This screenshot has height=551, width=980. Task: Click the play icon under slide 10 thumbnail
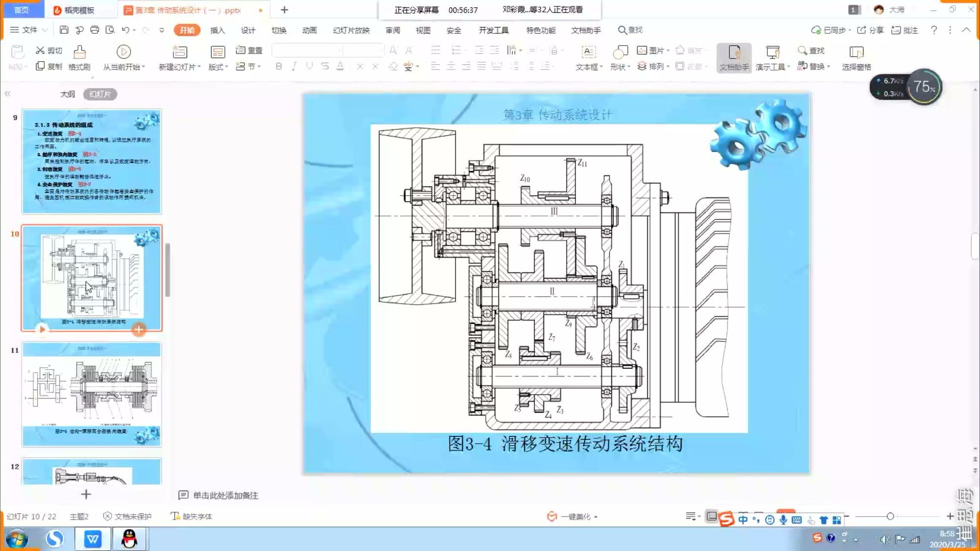click(x=42, y=329)
